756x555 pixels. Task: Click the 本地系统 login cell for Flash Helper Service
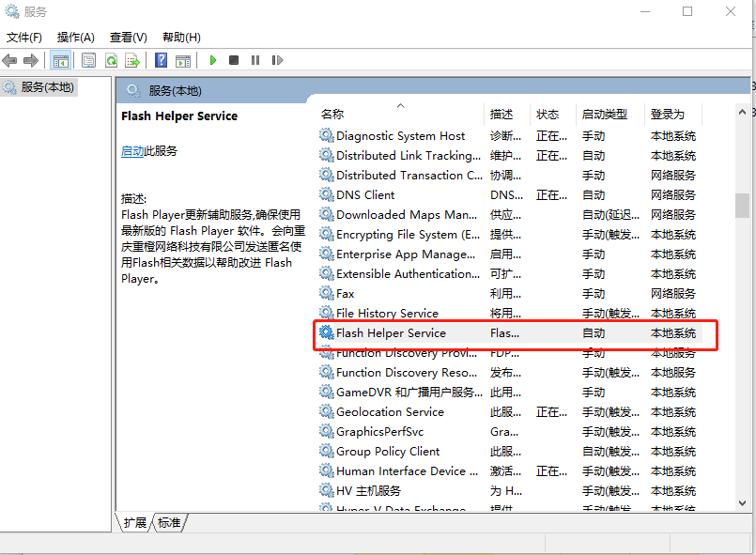673,333
